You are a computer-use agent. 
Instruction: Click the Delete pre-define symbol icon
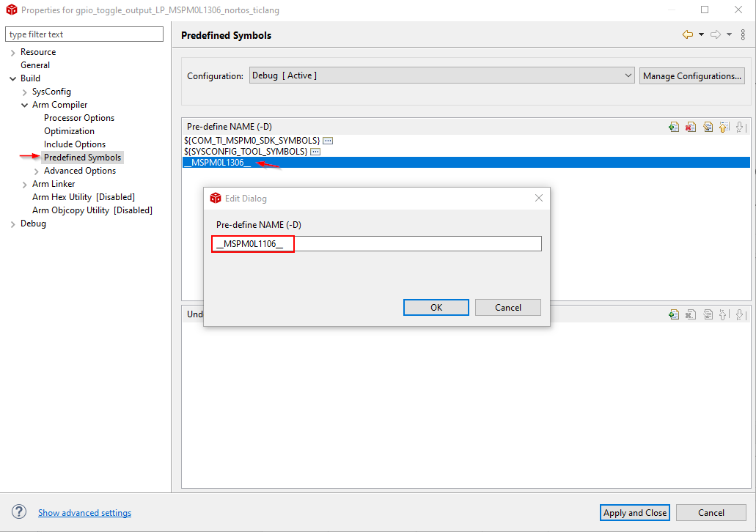691,127
